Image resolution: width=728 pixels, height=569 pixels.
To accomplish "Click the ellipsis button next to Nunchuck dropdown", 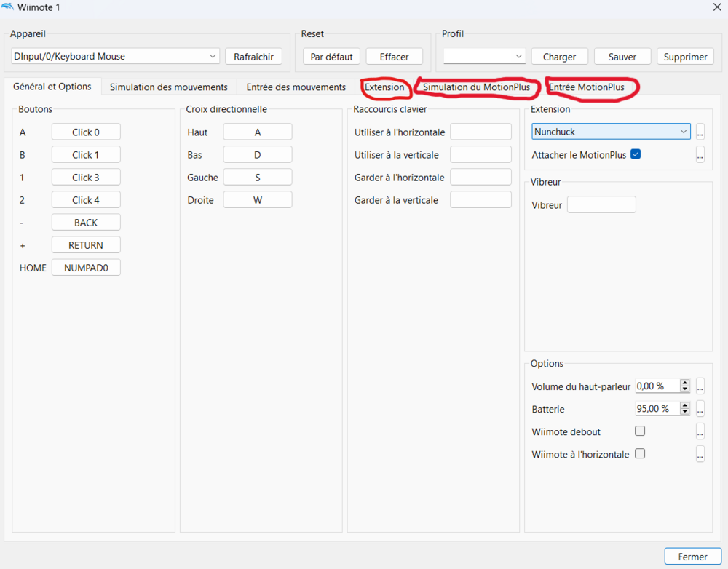I will (x=700, y=132).
